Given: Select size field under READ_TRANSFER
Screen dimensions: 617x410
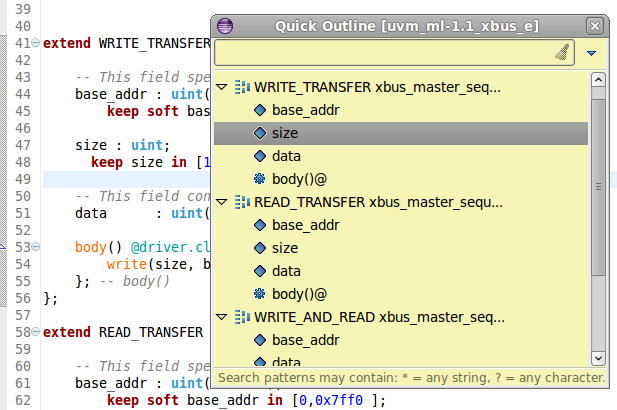Looking at the screenshot, I should click(x=285, y=248).
